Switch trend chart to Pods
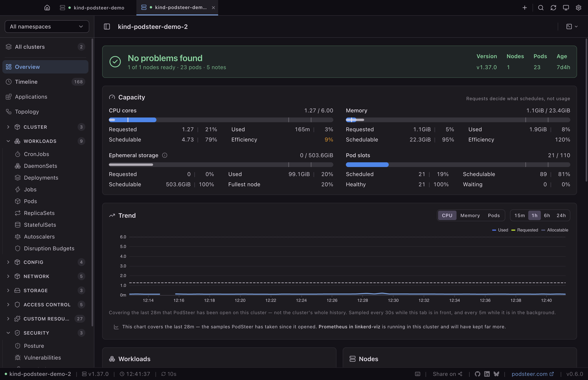This screenshot has width=588, height=380. click(494, 215)
